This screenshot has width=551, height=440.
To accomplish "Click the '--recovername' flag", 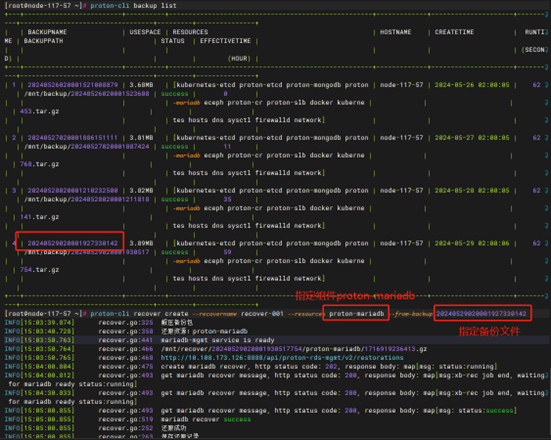I will click(x=214, y=313).
